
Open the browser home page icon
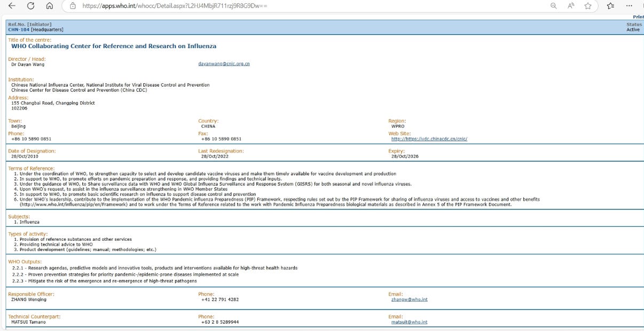click(50, 6)
